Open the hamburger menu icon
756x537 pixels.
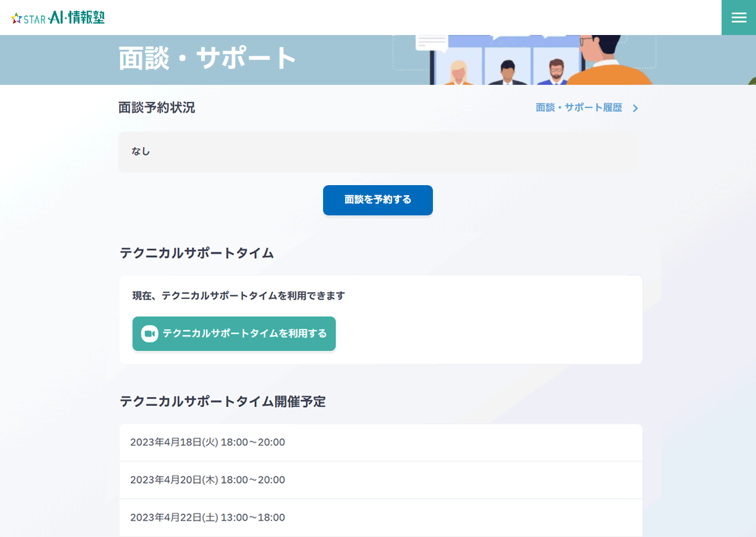[739, 18]
